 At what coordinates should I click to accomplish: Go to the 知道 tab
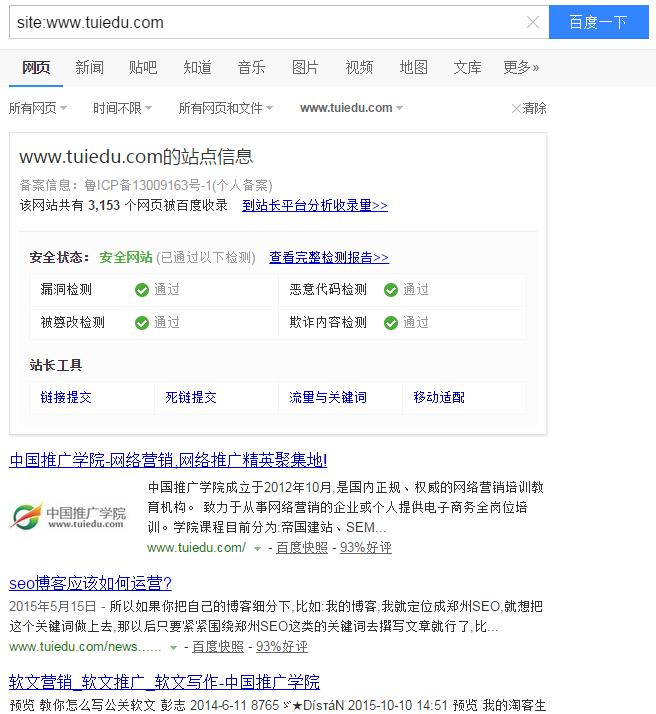point(197,67)
